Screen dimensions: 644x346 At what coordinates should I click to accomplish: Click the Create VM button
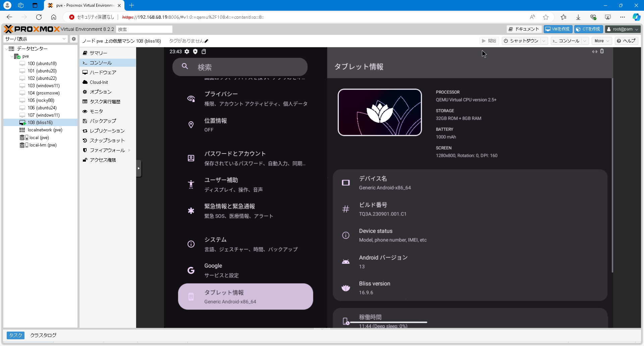tap(558, 29)
